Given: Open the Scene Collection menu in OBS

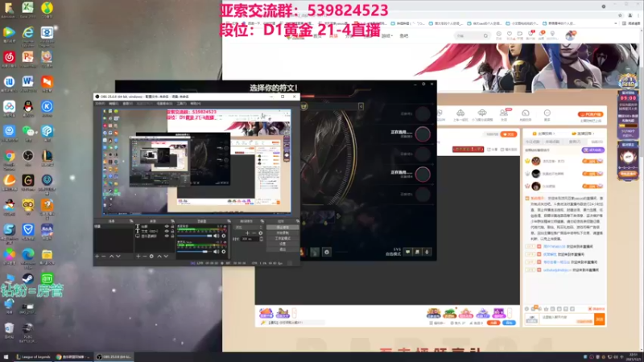Looking at the screenshot, I should (x=164, y=104).
